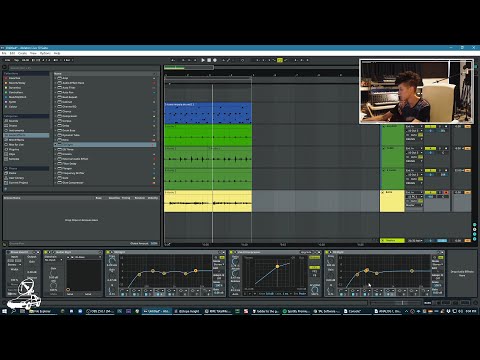The height and width of the screenshot is (360, 480).
Task: Click the Tap tempo button
Action: [16, 60]
